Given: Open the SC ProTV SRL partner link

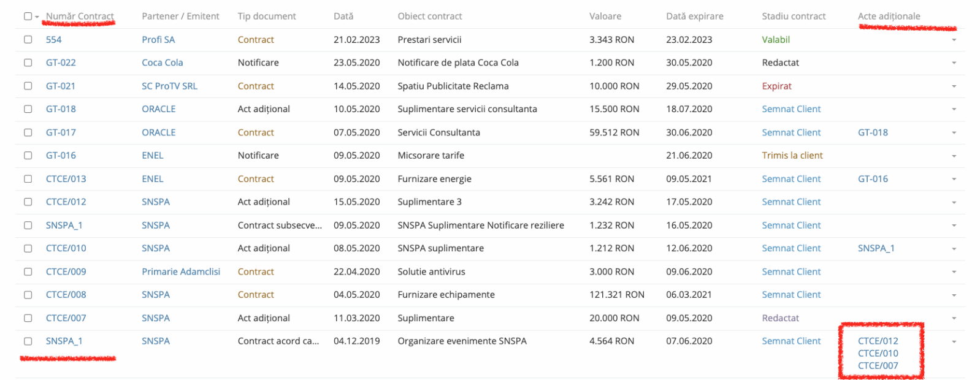Looking at the screenshot, I should coord(169,86).
